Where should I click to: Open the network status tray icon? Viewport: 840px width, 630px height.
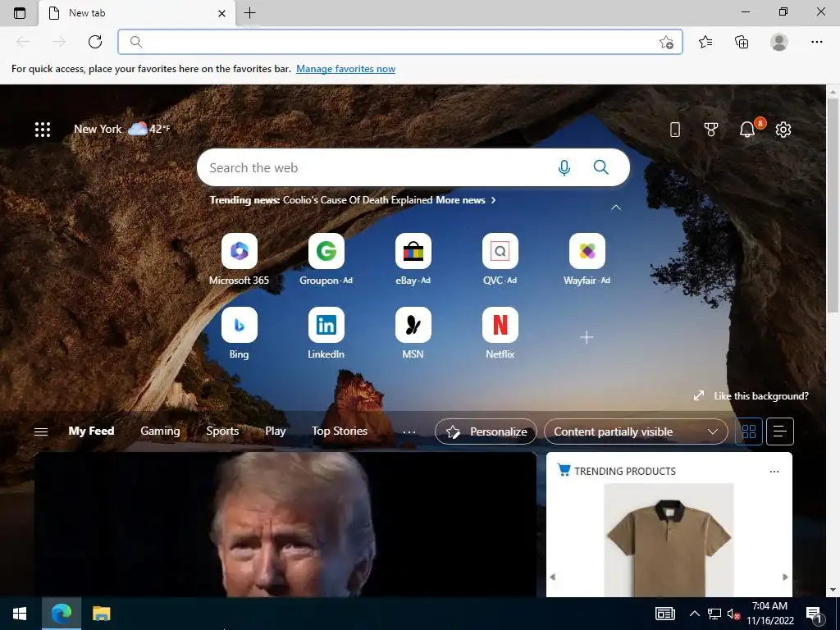(714, 614)
